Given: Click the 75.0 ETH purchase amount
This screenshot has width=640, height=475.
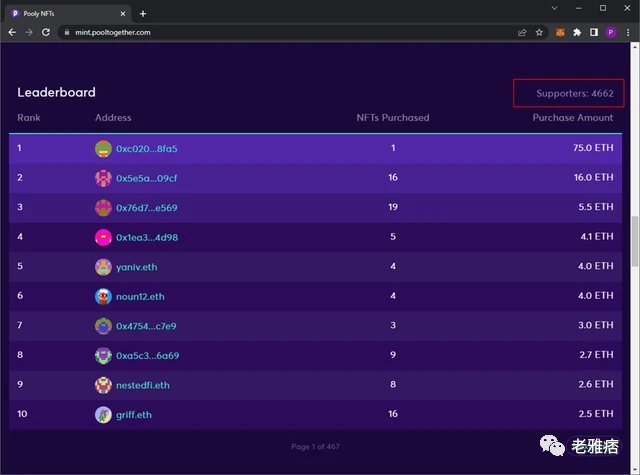Looking at the screenshot, I should tap(593, 148).
